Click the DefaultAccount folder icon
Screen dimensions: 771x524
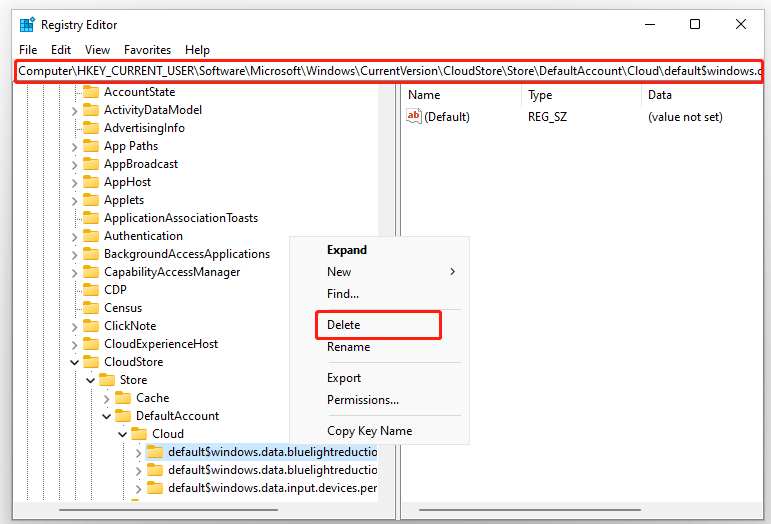[x=123, y=416]
